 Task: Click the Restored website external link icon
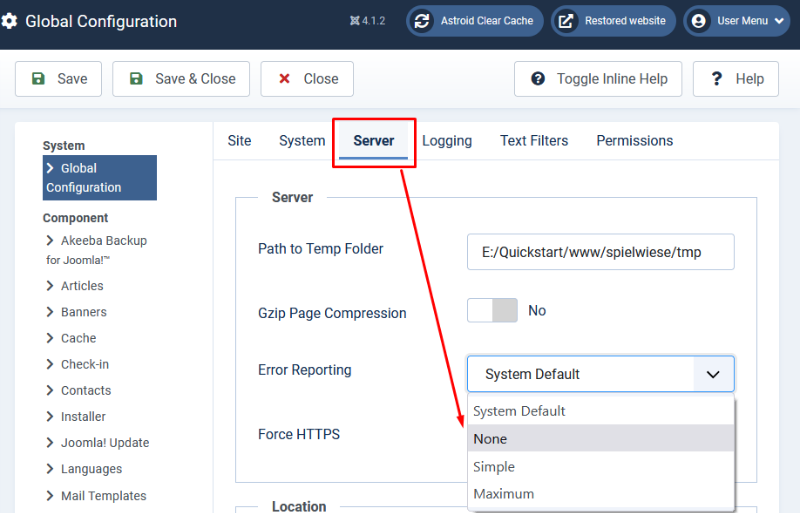[566, 21]
